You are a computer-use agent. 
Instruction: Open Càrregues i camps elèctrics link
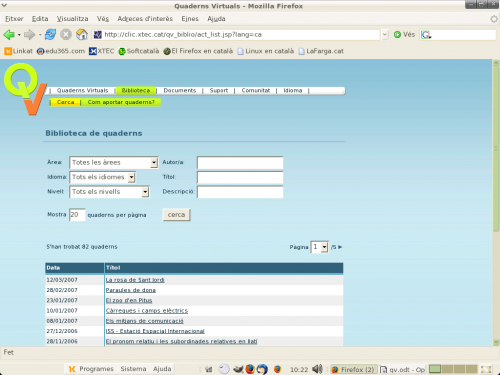147,311
